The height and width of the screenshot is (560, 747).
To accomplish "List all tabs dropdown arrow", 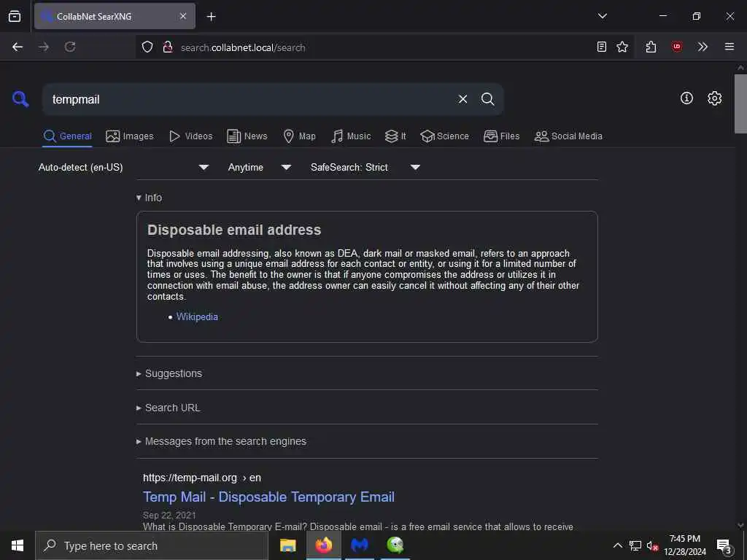I will (602, 16).
